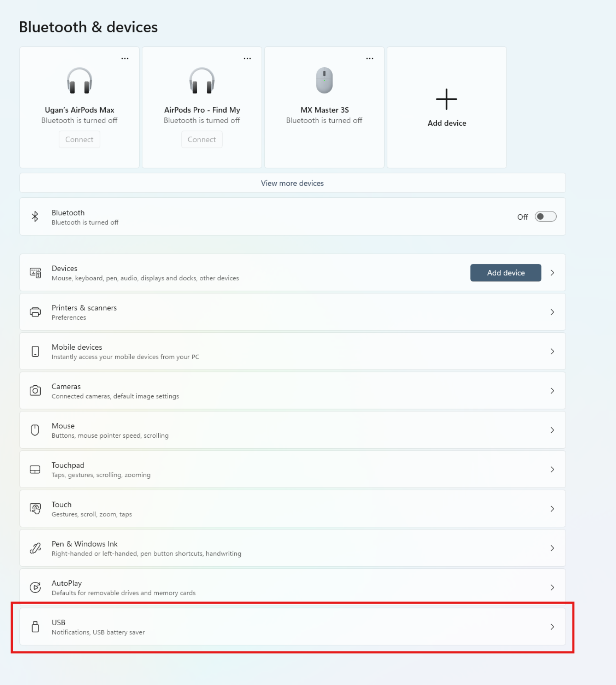
Task: Connect Ugan's AirPods Max
Action: coord(79,139)
